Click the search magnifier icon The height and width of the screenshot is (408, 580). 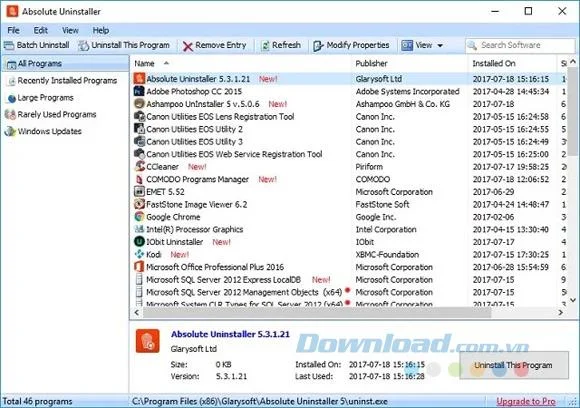(472, 45)
